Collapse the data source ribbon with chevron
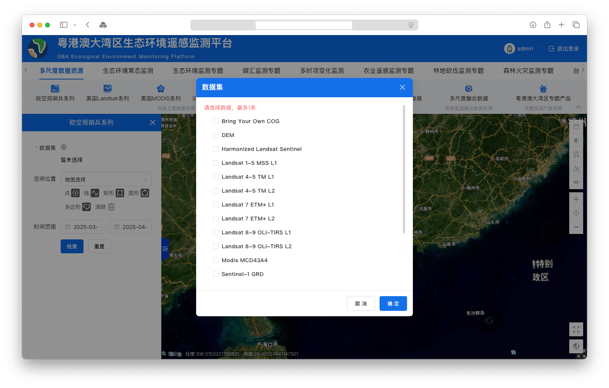 click(578, 107)
